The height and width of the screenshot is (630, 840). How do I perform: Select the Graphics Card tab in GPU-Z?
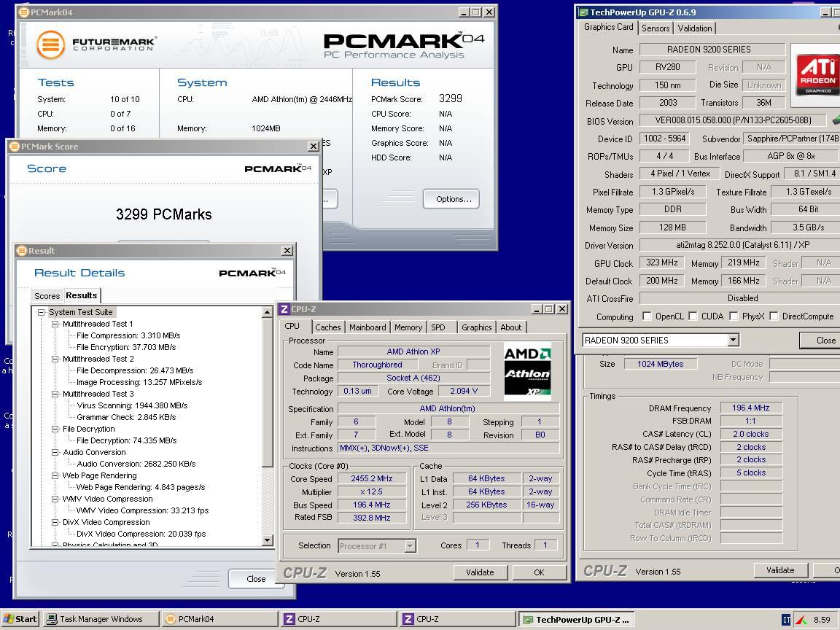pyautogui.click(x=609, y=27)
